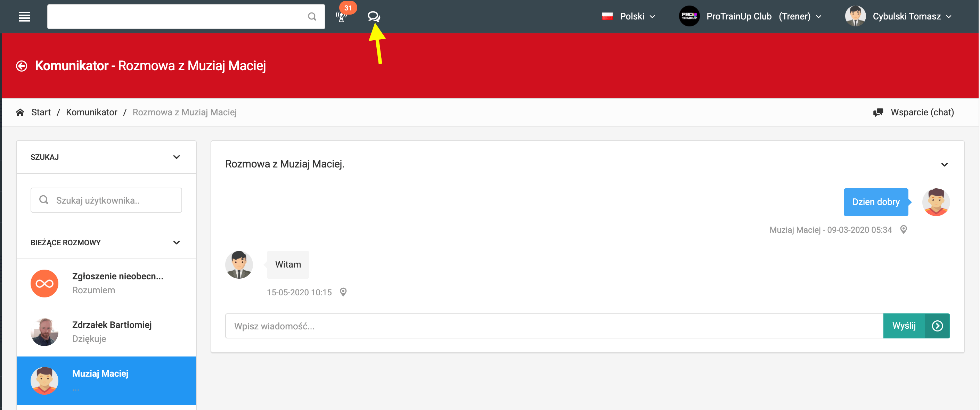Open ProTrainUp Club (Trener) dropdown
This screenshot has width=980, height=410.
[750, 16]
